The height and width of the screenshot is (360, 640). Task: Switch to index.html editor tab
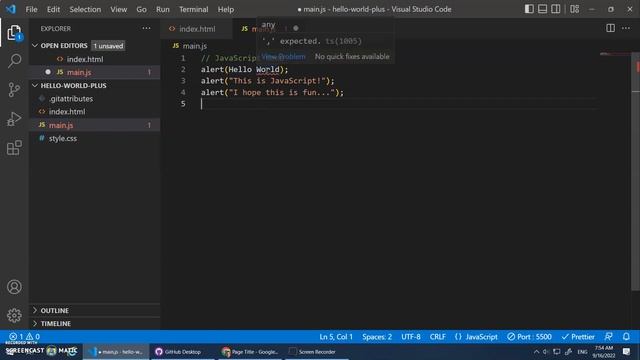[197, 29]
